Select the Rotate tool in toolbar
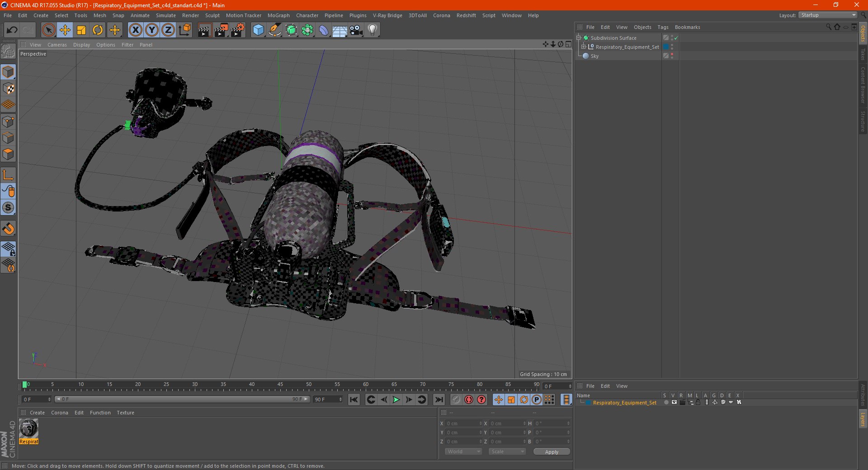 [x=98, y=30]
